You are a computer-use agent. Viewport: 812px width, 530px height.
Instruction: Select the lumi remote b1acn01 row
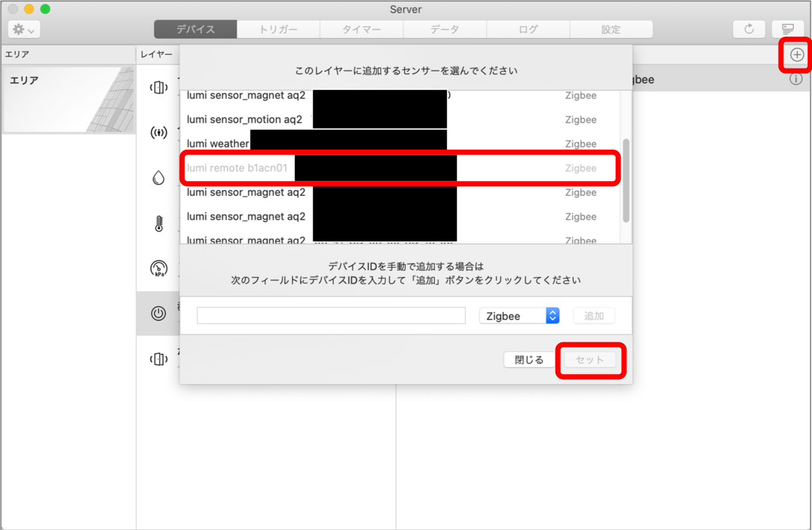point(400,168)
